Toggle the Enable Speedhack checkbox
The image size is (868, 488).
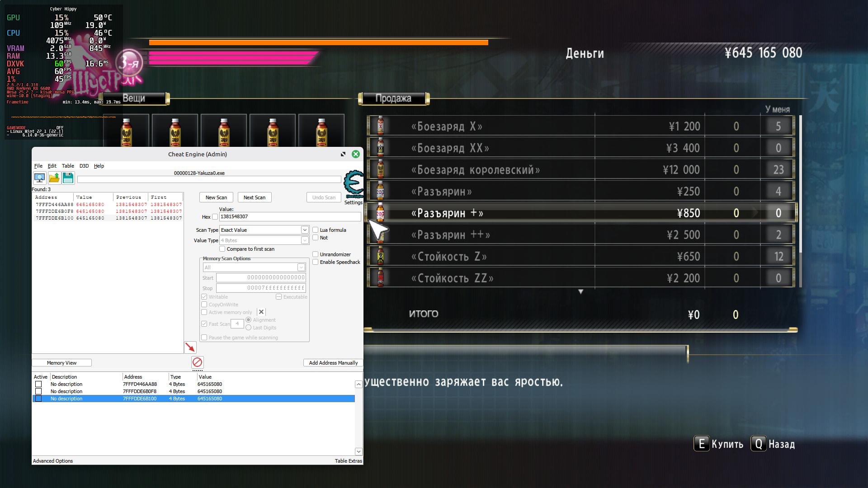pyautogui.click(x=316, y=262)
